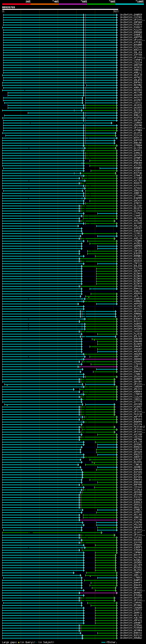Image resolution: width=146 pixels, height=644 pixels.
Task: Select the UniRef100_Q7MBB4 label
Action: pyautogui.click(x=131, y=145)
